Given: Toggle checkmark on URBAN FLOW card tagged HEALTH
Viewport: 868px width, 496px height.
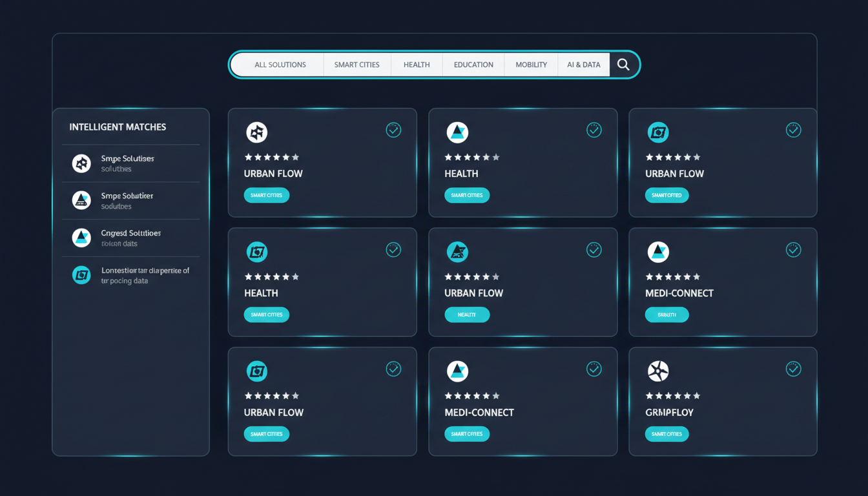Looking at the screenshot, I should [x=594, y=249].
